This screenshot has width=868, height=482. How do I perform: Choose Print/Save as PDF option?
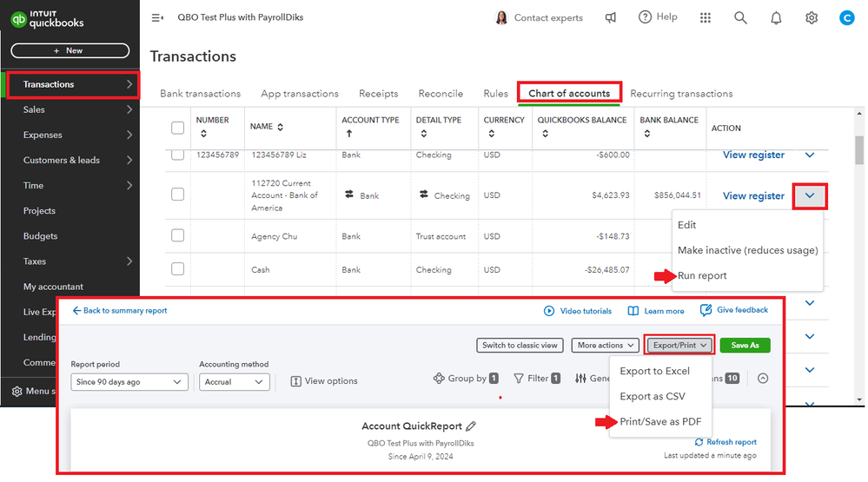(660, 422)
